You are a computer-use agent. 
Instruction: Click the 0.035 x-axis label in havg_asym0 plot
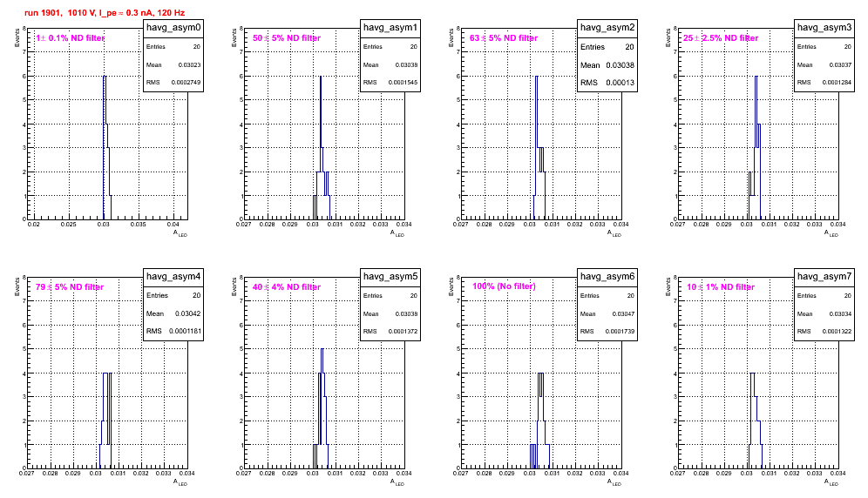pyautogui.click(x=139, y=224)
